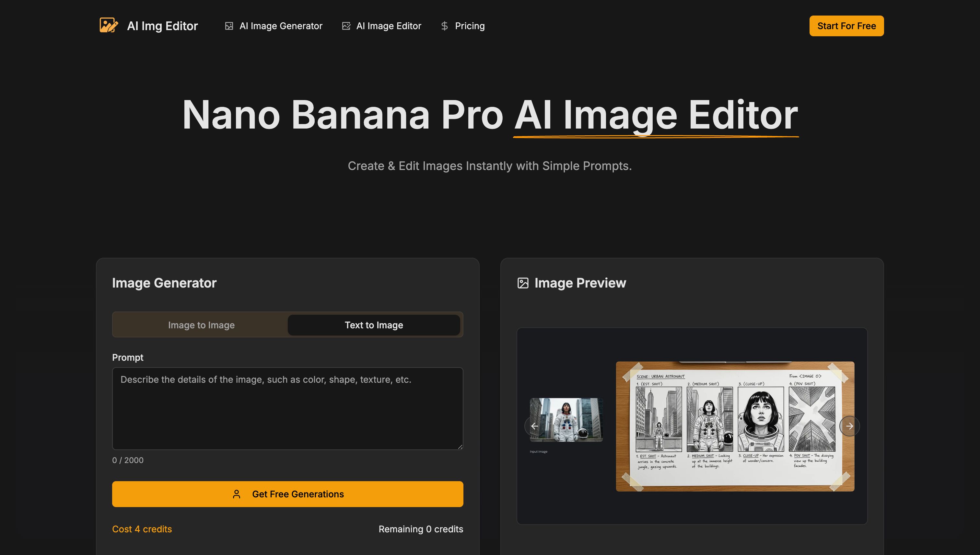The image size is (980, 555).
Task: Click the right arrow in Image Preview carousel
Action: 850,426
